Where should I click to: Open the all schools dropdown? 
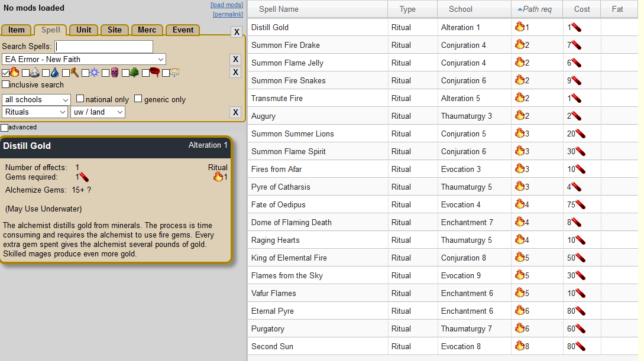point(36,100)
